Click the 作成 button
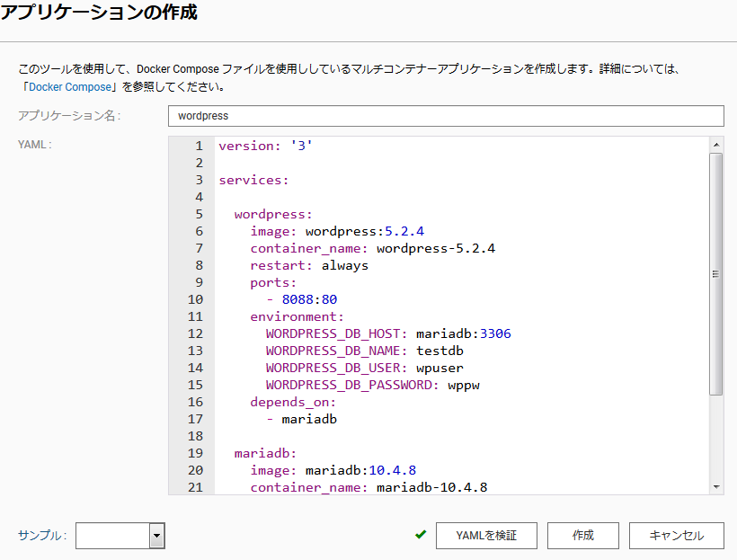This screenshot has height=560, width=737. pos(582,535)
